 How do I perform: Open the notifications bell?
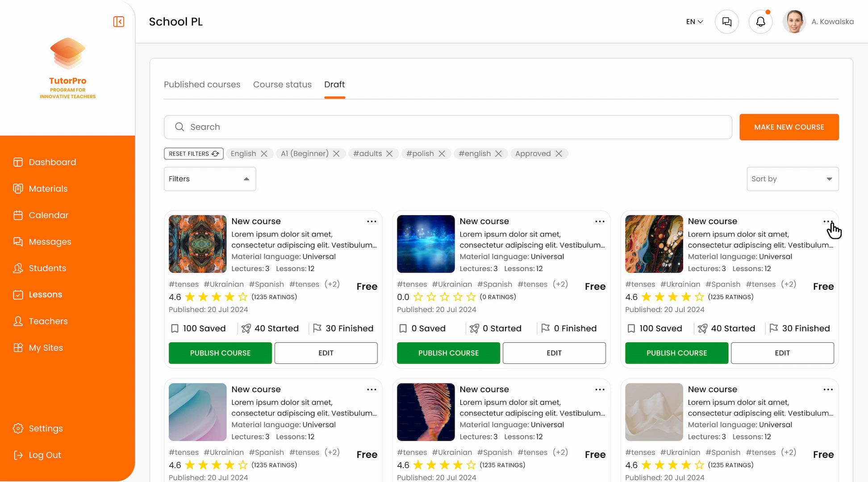[761, 21]
